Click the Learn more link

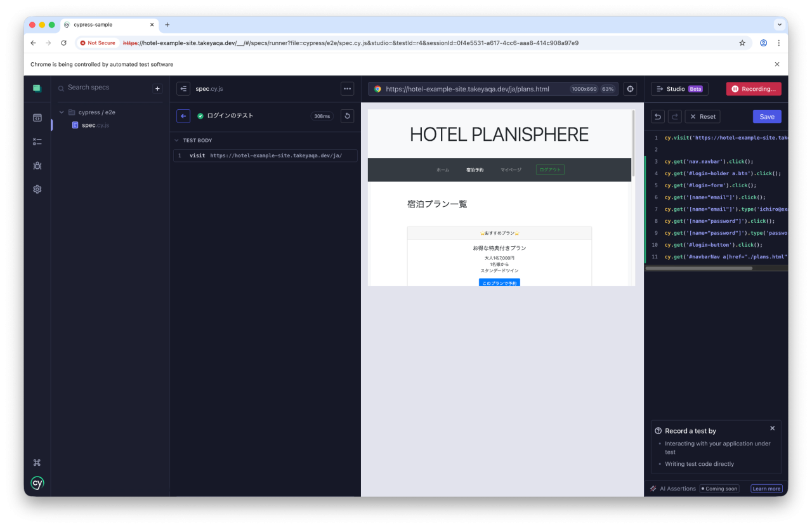pos(766,489)
